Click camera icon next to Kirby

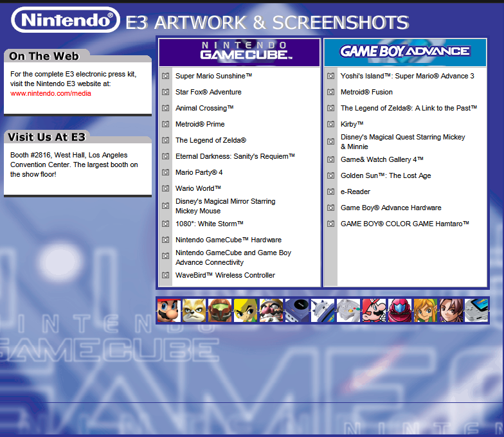coord(330,125)
